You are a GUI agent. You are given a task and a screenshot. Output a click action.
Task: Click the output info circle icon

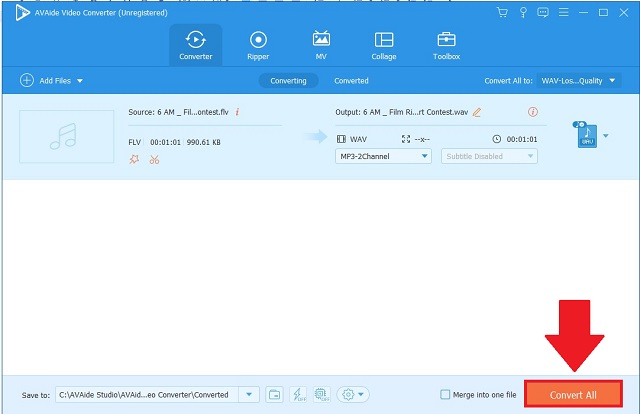533,111
